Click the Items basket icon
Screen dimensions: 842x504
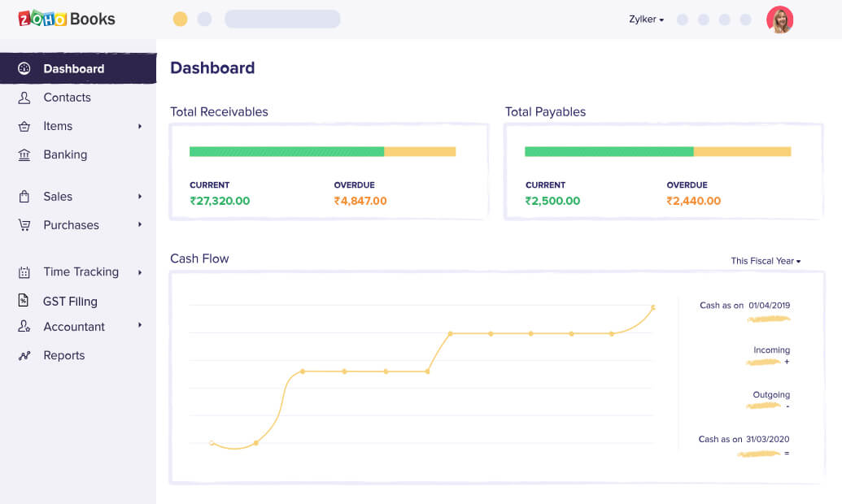[24, 126]
